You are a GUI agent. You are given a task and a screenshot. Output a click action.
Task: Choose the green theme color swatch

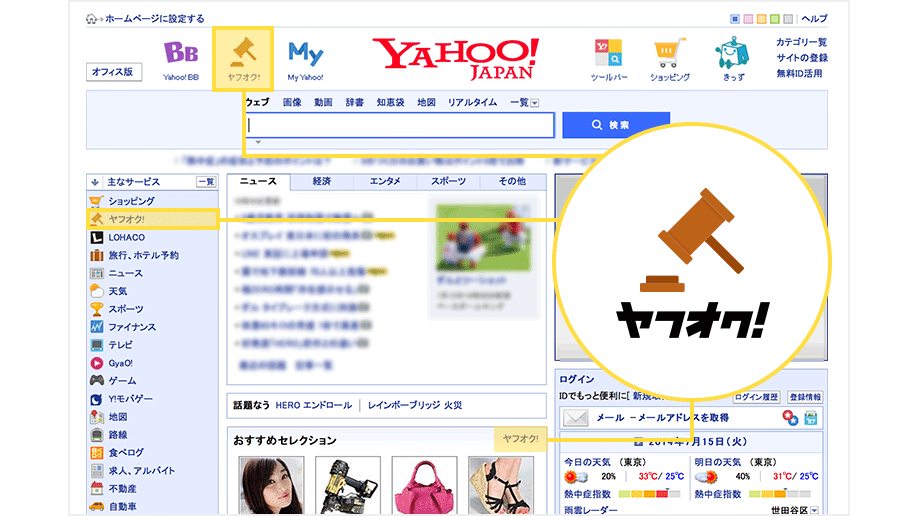tap(774, 19)
